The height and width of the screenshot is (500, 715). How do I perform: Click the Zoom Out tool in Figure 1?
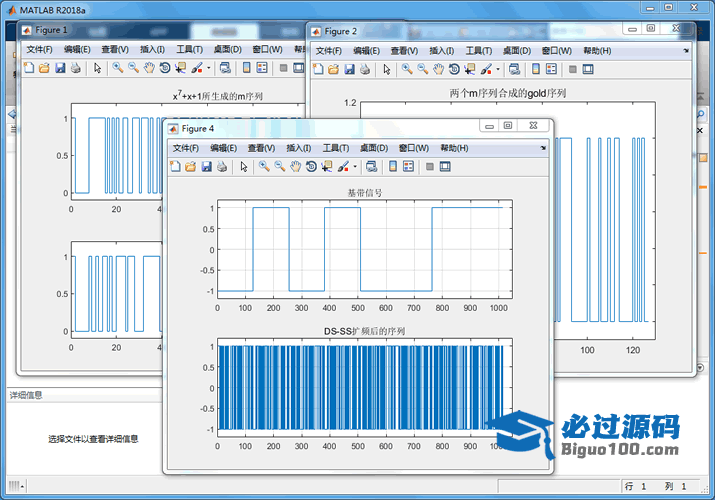133,68
